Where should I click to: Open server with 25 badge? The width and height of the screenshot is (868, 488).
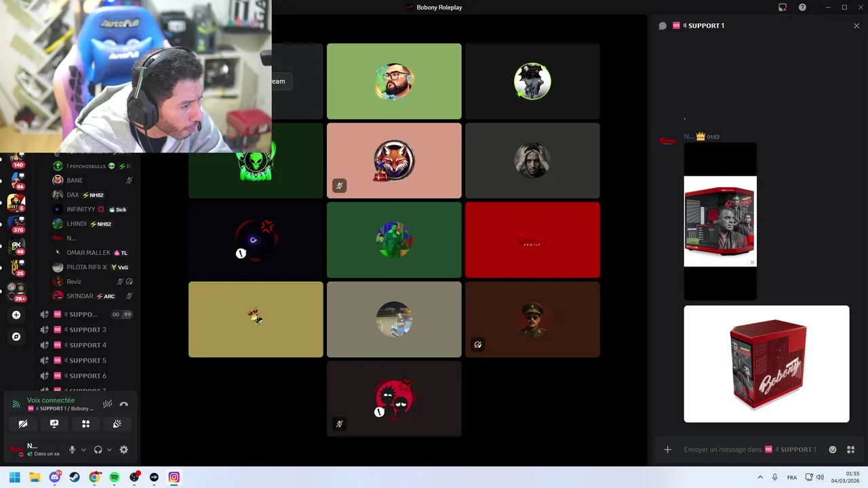click(x=16, y=268)
